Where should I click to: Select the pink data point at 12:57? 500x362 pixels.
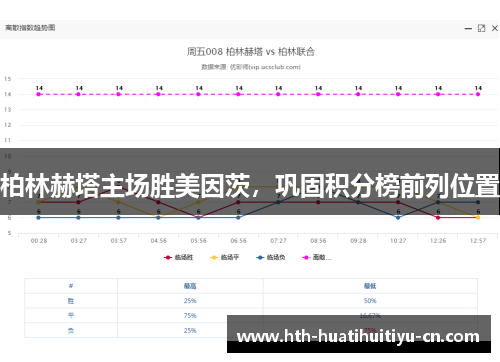click(x=478, y=94)
